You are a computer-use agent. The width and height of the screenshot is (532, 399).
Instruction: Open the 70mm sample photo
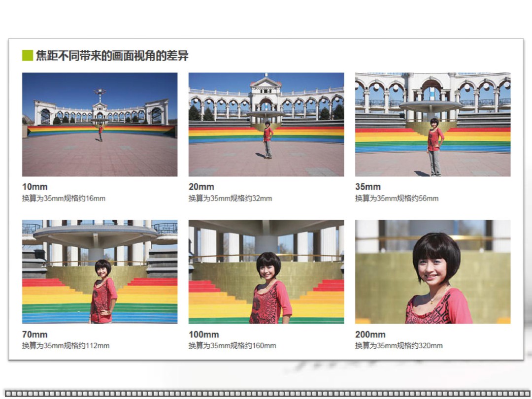[x=100, y=271]
